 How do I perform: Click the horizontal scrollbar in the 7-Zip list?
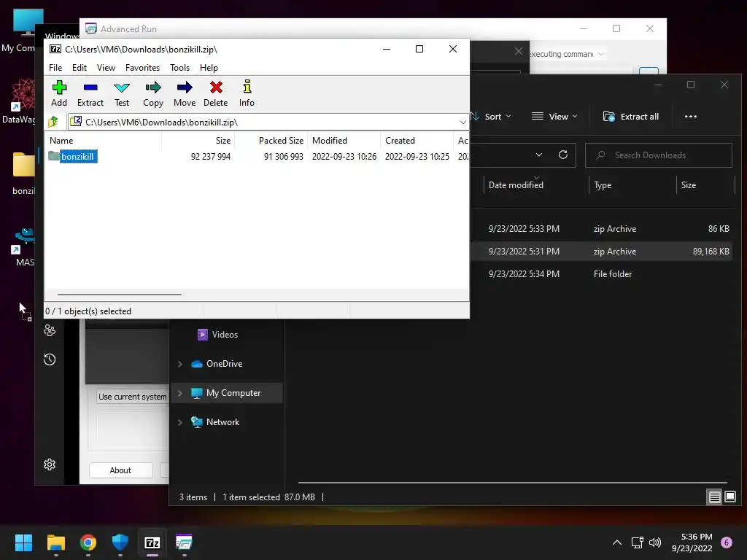click(119, 295)
